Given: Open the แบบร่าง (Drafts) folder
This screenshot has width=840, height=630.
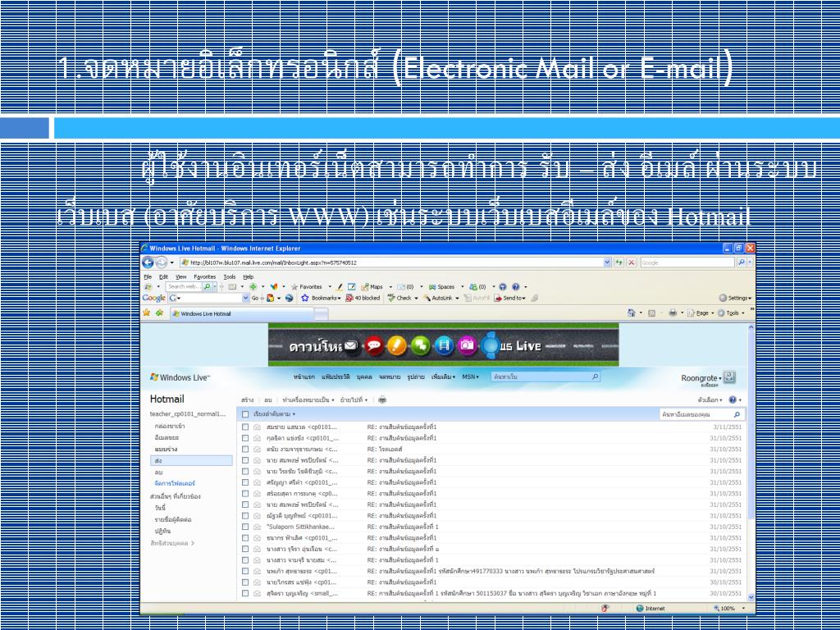Looking at the screenshot, I should coord(166,449).
